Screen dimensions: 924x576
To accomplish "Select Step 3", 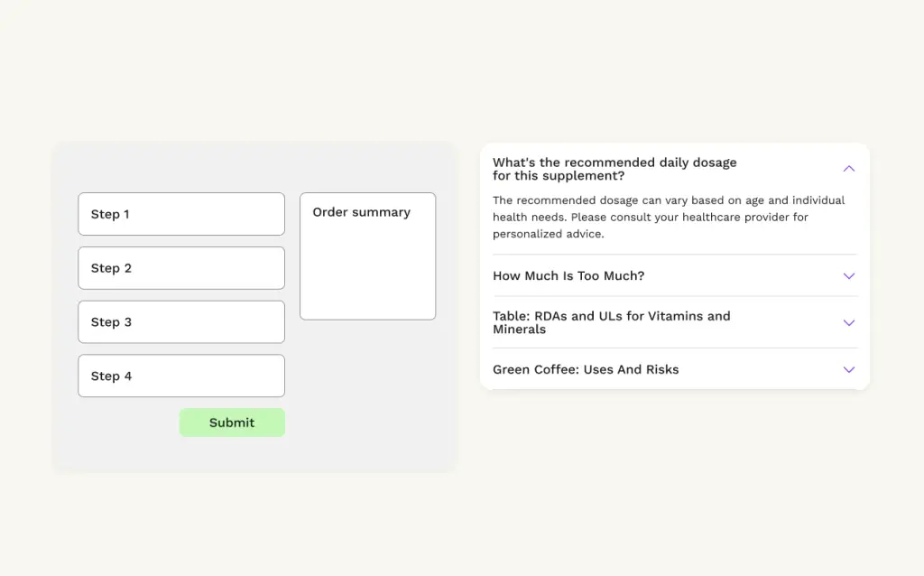I will point(181,322).
